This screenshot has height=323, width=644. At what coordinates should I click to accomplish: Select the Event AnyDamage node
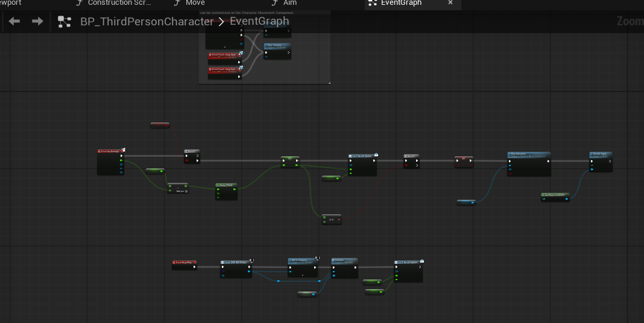pos(110,151)
